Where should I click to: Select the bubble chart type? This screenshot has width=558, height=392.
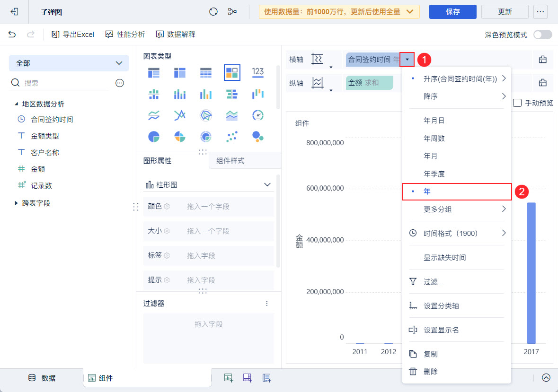click(258, 137)
